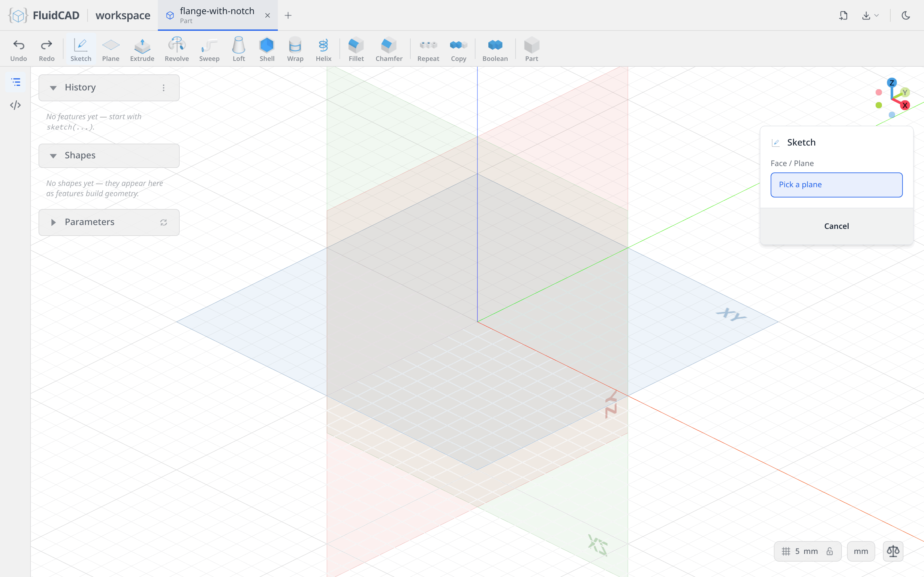Image resolution: width=924 pixels, height=577 pixels.
Task: Open the code view sidebar icon
Action: 15,105
